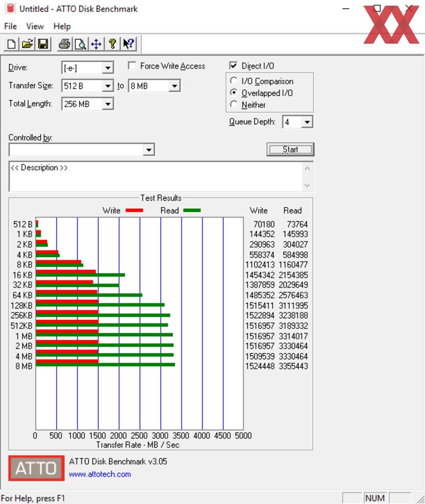Click the Description scrollbar down arrow

pos(307,185)
